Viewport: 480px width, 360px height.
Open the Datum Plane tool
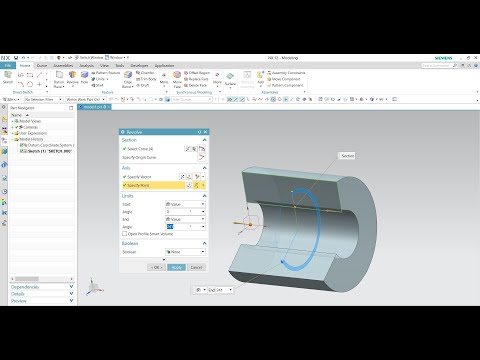click(x=59, y=79)
